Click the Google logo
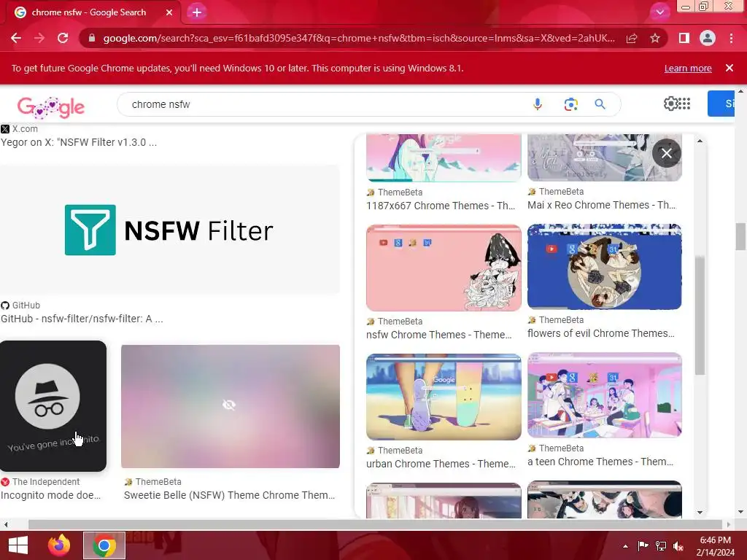The height and width of the screenshot is (560, 747). pos(51,106)
